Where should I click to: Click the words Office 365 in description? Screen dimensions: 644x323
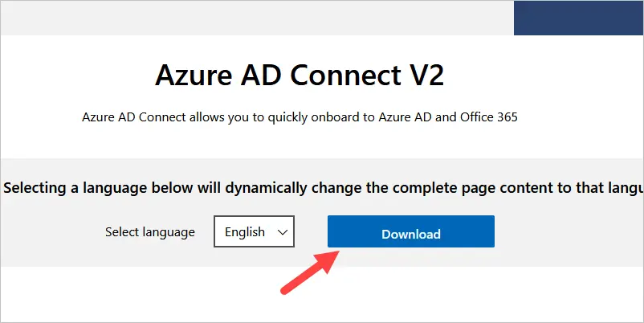click(x=489, y=117)
